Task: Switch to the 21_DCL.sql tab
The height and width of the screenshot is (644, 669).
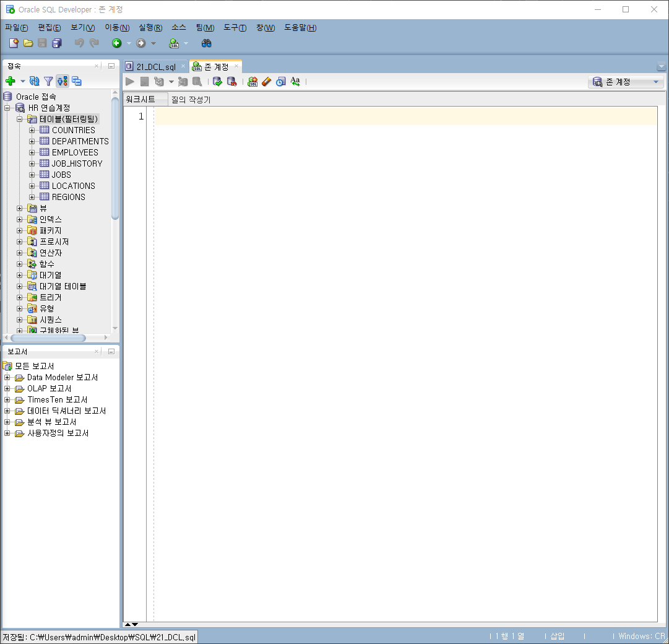Action: 156,67
